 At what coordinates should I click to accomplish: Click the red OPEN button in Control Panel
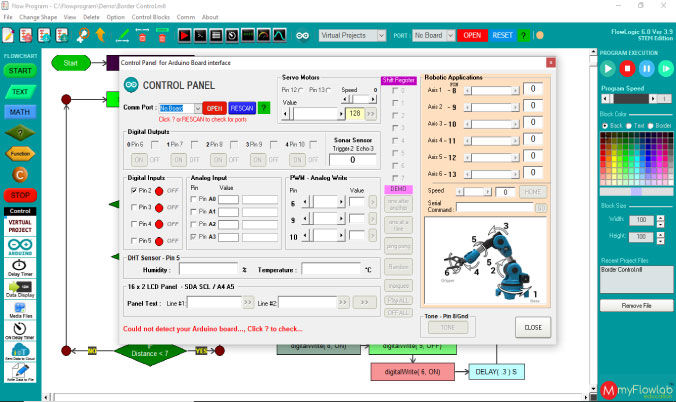click(214, 108)
